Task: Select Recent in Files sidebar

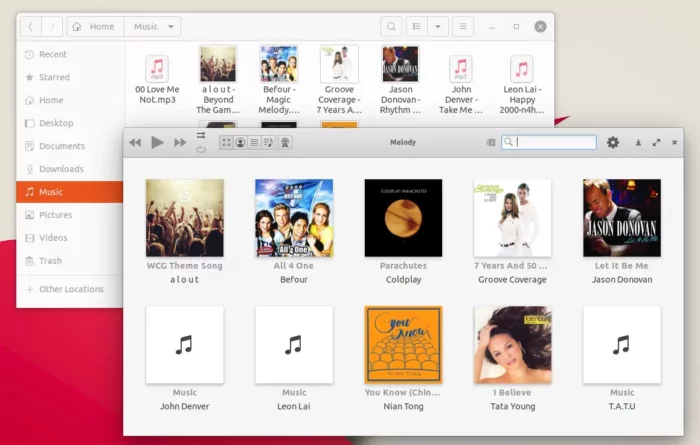Action: (x=70, y=54)
